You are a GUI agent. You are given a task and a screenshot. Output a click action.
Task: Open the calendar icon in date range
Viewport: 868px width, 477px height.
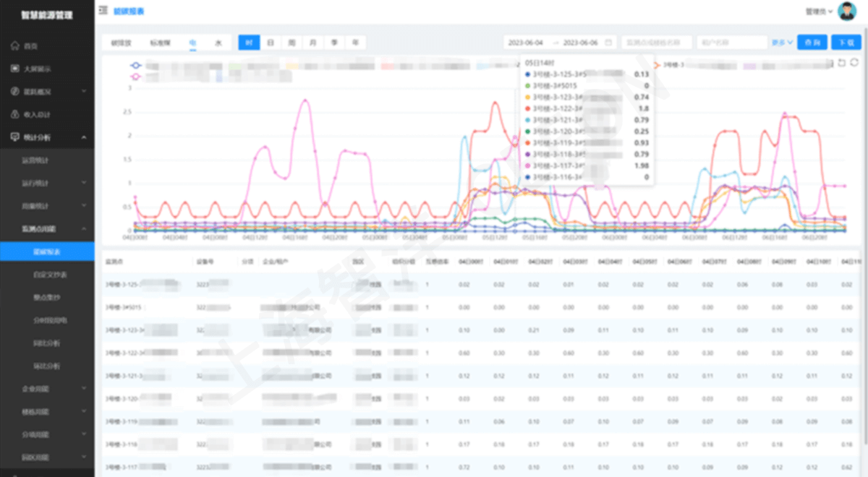click(x=608, y=43)
